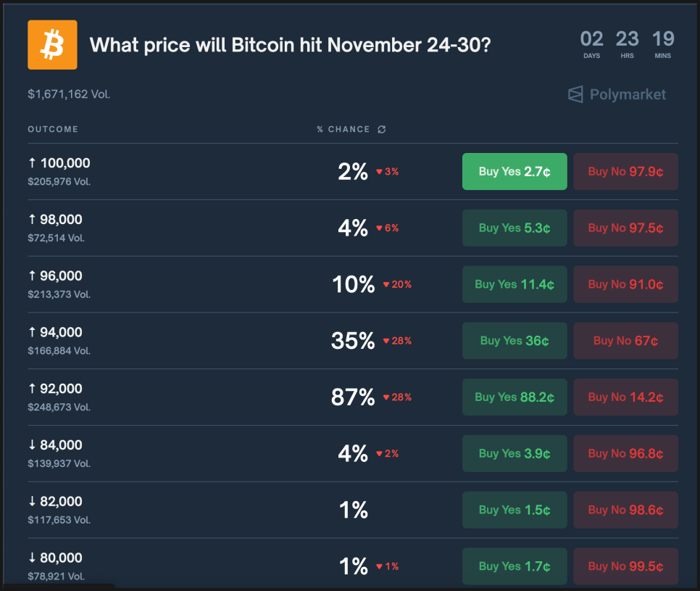
Task: Buy No at 98.6¢ for 82,000
Action: (625, 510)
